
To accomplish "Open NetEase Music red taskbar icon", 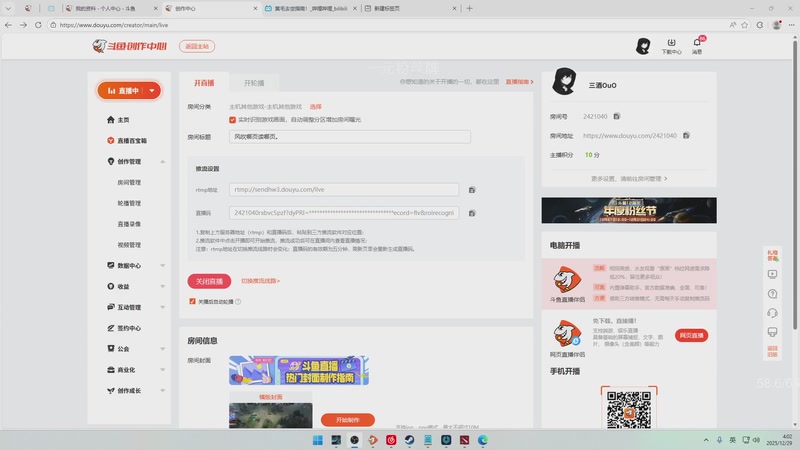I will click(x=391, y=440).
